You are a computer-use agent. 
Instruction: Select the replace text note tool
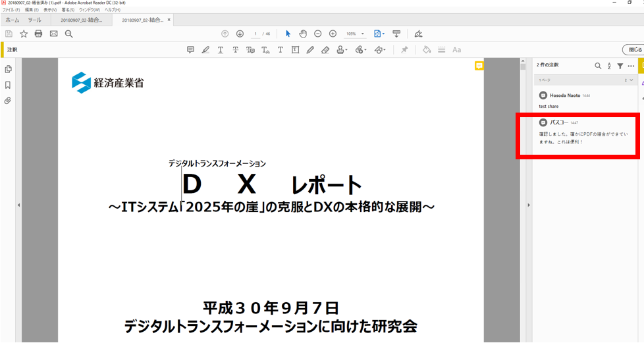tap(250, 49)
